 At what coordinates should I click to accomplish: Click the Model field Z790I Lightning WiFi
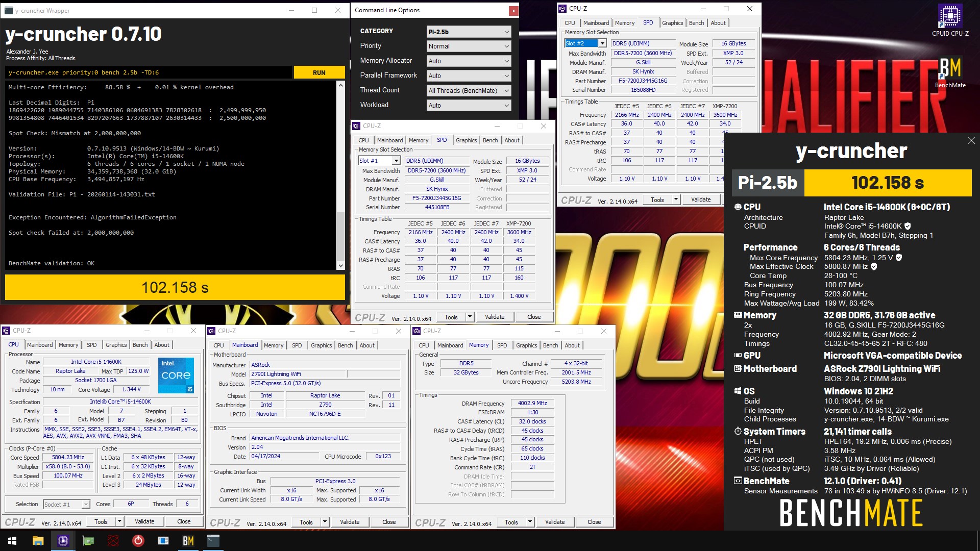[x=298, y=374]
